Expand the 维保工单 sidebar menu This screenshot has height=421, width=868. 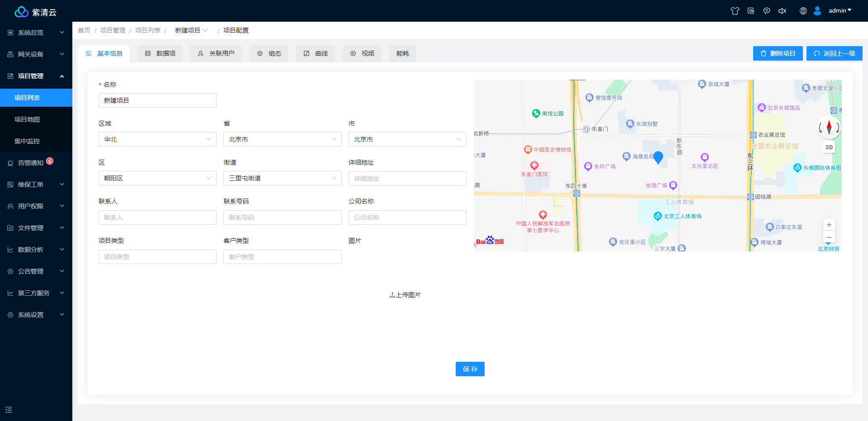click(36, 184)
